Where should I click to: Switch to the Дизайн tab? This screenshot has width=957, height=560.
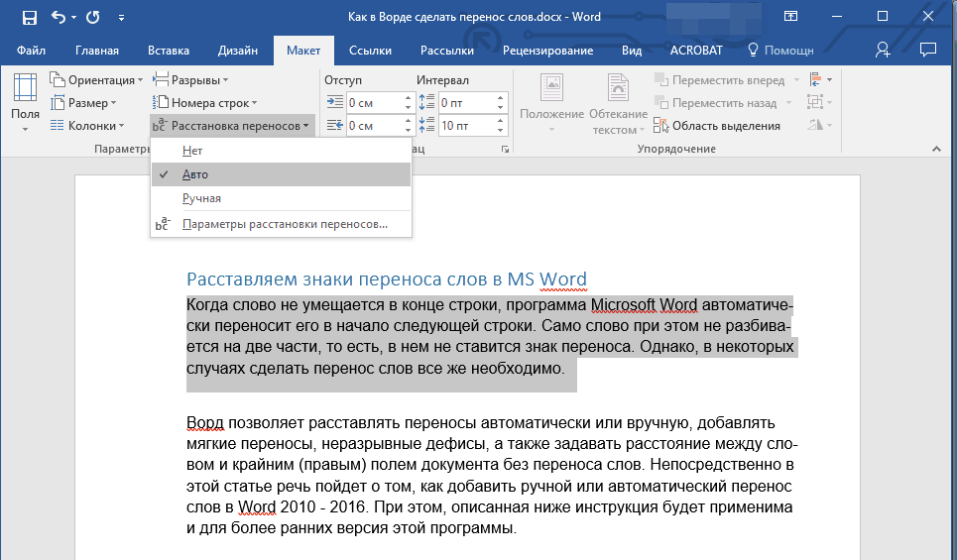pyautogui.click(x=238, y=51)
